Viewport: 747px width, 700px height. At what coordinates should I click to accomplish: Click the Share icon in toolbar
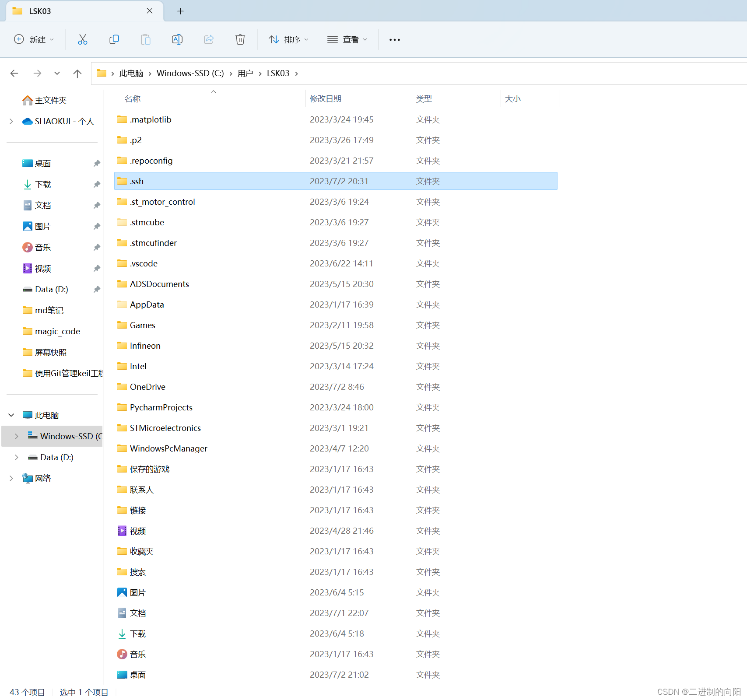click(x=209, y=39)
